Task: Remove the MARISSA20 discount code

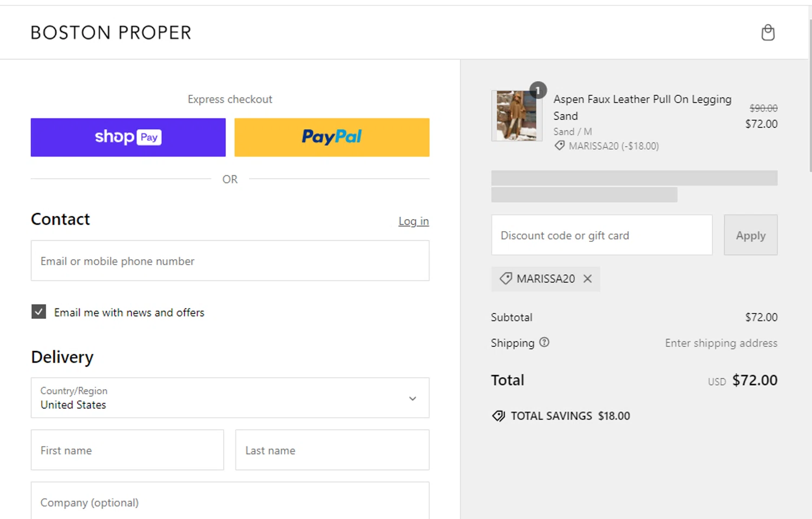Action: (x=587, y=279)
